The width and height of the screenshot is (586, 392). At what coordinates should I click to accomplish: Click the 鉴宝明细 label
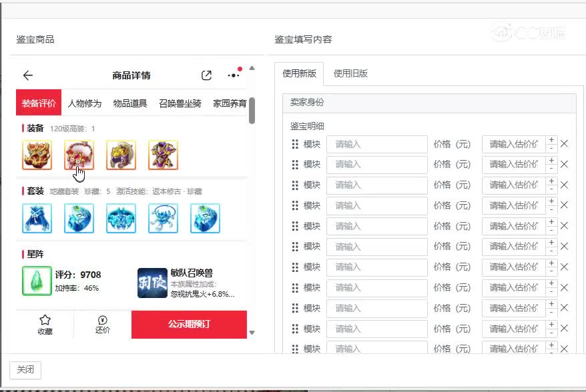[307, 126]
